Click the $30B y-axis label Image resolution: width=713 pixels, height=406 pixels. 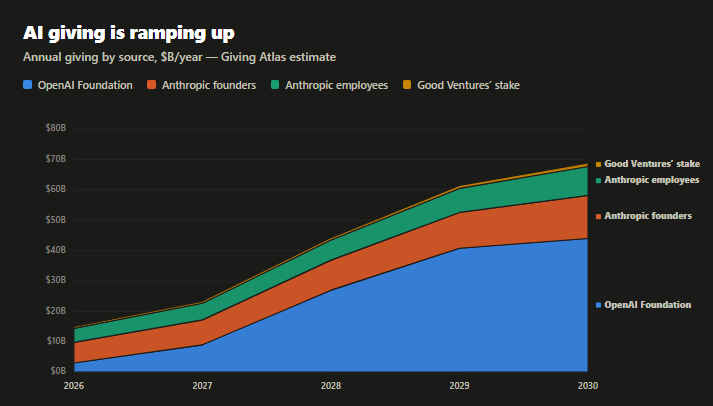coord(56,280)
